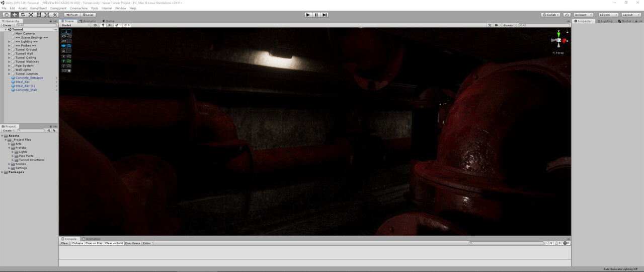Switch to the Lighting tab
The image size is (644, 272).
tap(605, 21)
